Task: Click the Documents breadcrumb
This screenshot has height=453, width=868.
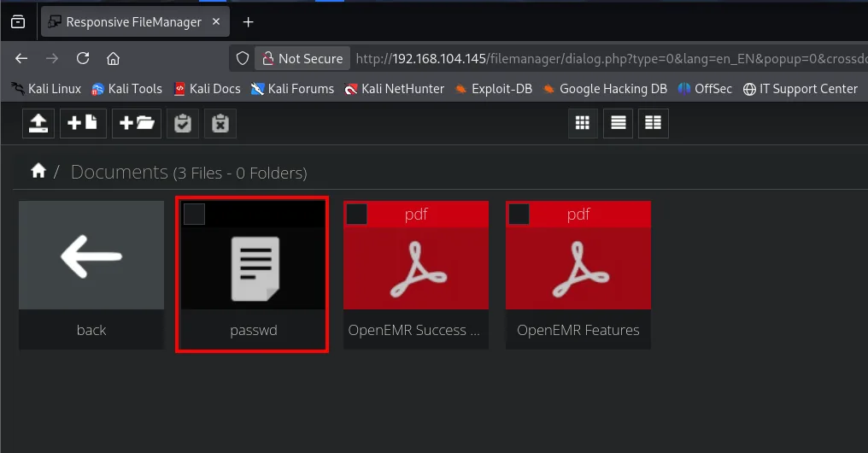Action: pyautogui.click(x=119, y=173)
